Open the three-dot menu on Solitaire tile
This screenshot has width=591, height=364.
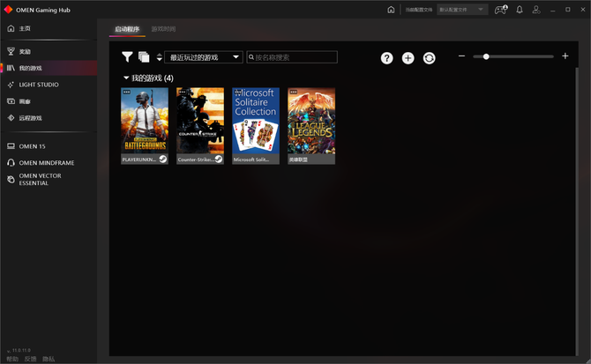pyautogui.click(x=238, y=92)
